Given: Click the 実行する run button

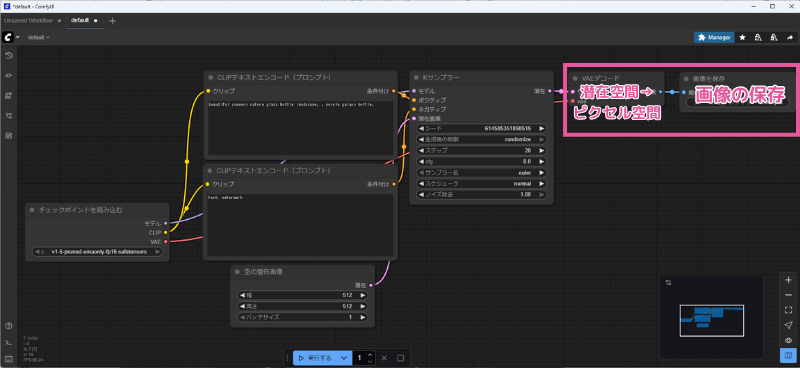Looking at the screenshot, I should [315, 358].
